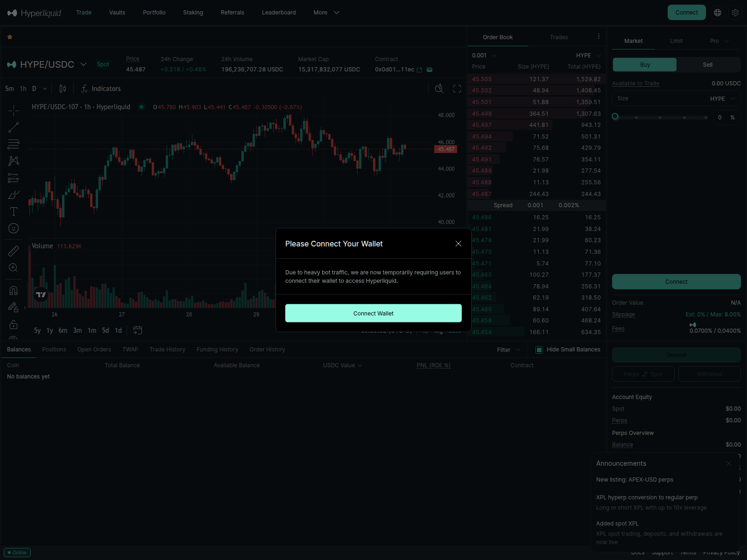
Task: Open the Fibonacci retracement tool
Action: pyautogui.click(x=14, y=144)
